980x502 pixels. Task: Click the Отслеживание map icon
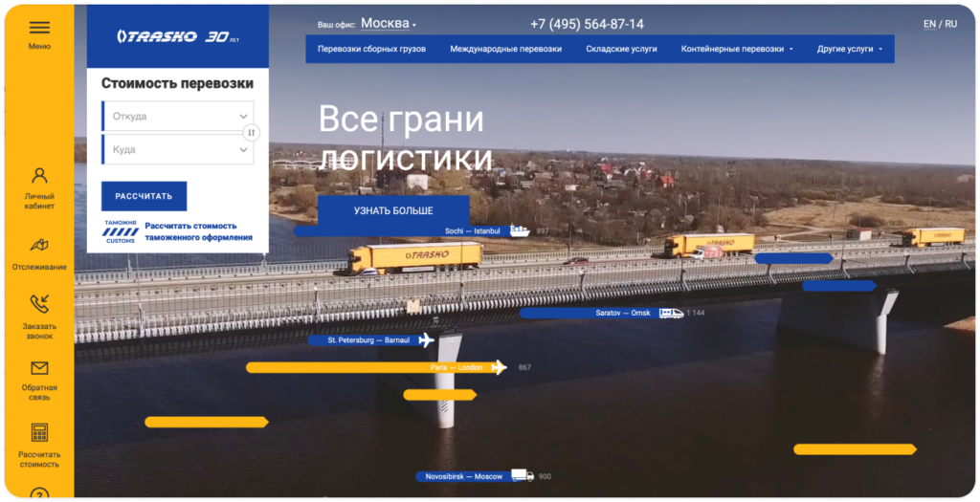pos(39,245)
